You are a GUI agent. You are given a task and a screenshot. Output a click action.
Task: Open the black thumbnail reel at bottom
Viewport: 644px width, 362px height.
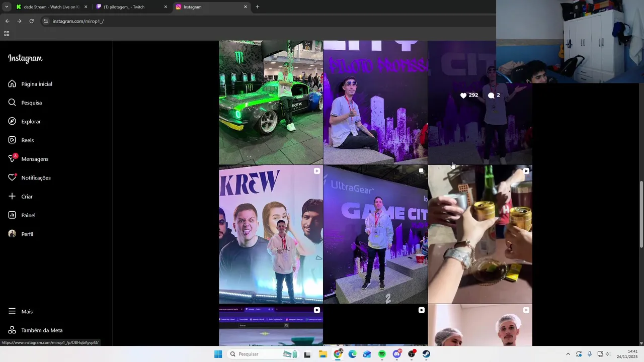[375, 325]
